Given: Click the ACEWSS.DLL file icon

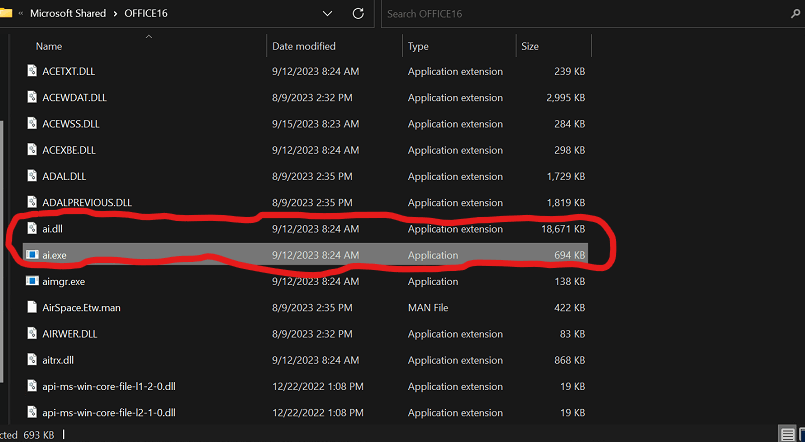Looking at the screenshot, I should point(32,123).
